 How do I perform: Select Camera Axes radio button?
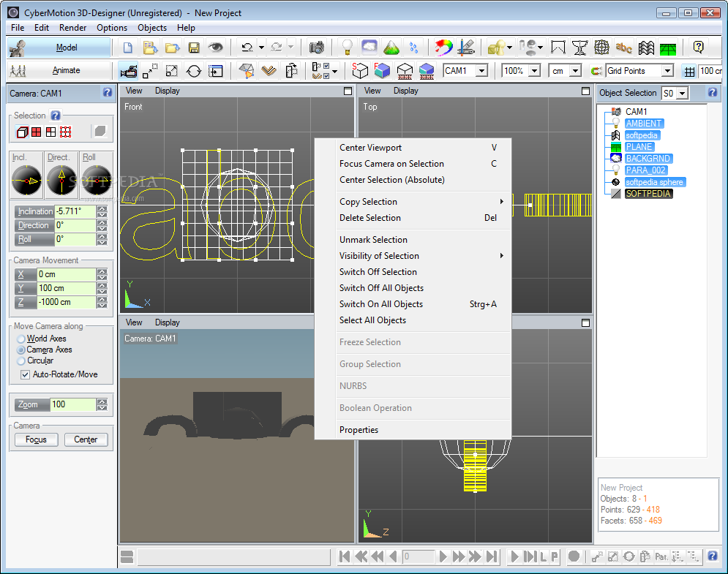(x=21, y=350)
